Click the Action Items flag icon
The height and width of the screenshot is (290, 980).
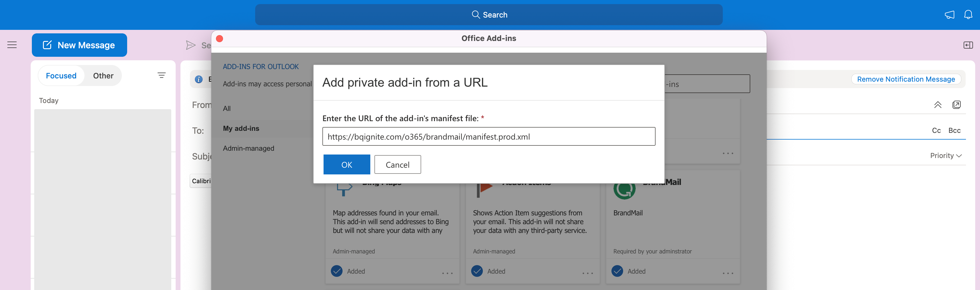coord(484,190)
